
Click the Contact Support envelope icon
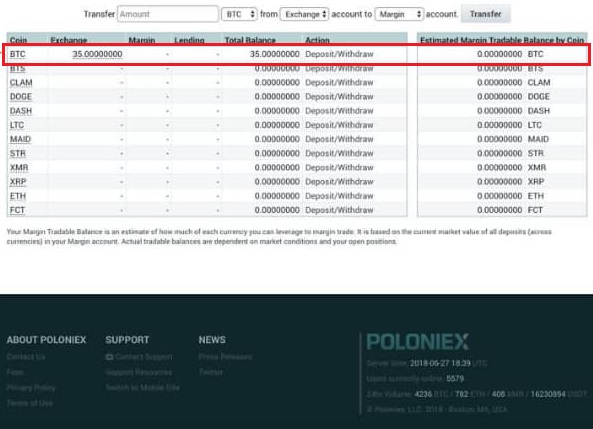(x=109, y=357)
